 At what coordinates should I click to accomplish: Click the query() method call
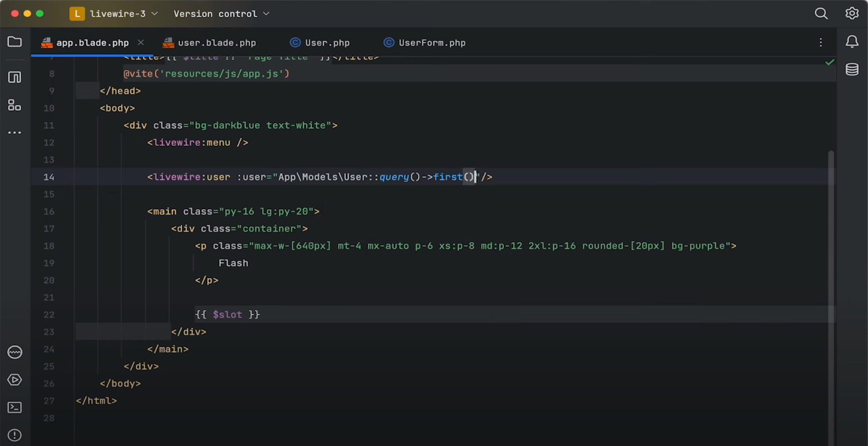pyautogui.click(x=400, y=177)
